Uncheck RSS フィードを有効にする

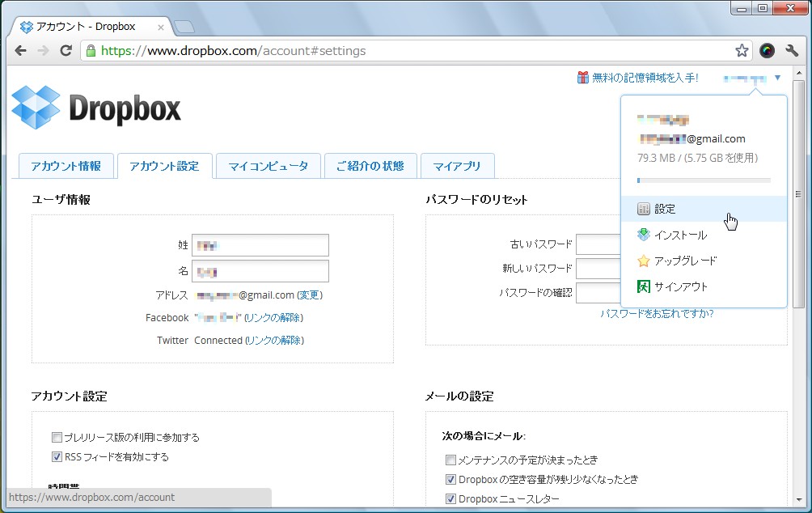point(57,457)
